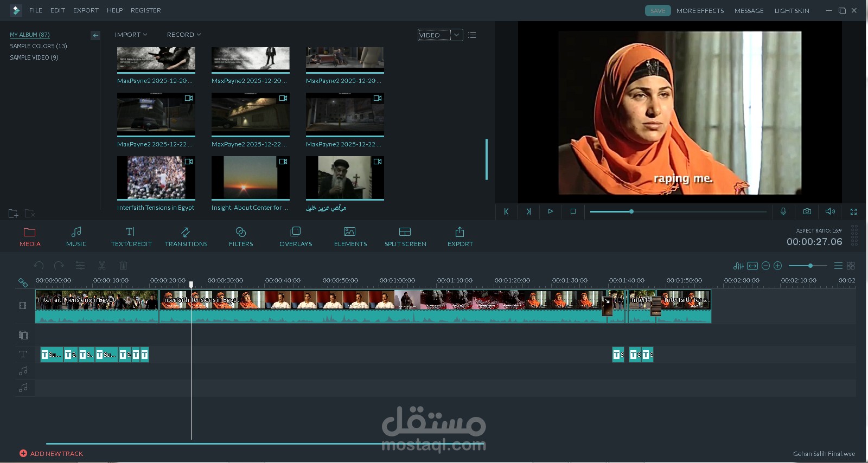The image size is (868, 463).
Task: Switch to storyboard grid view
Action: 851,266
